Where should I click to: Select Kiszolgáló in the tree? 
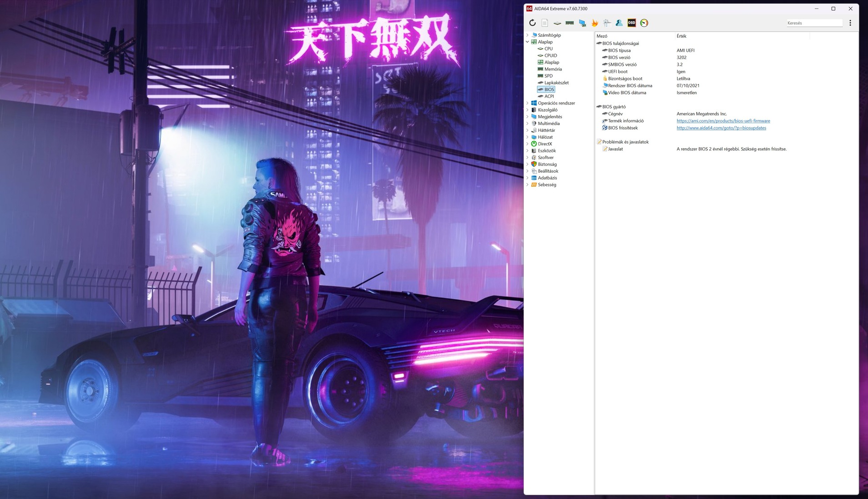pyautogui.click(x=547, y=110)
